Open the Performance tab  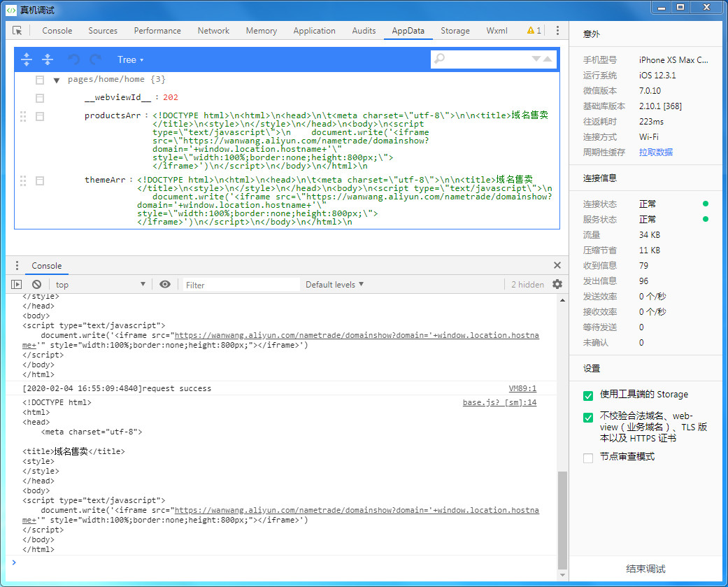[x=157, y=31]
